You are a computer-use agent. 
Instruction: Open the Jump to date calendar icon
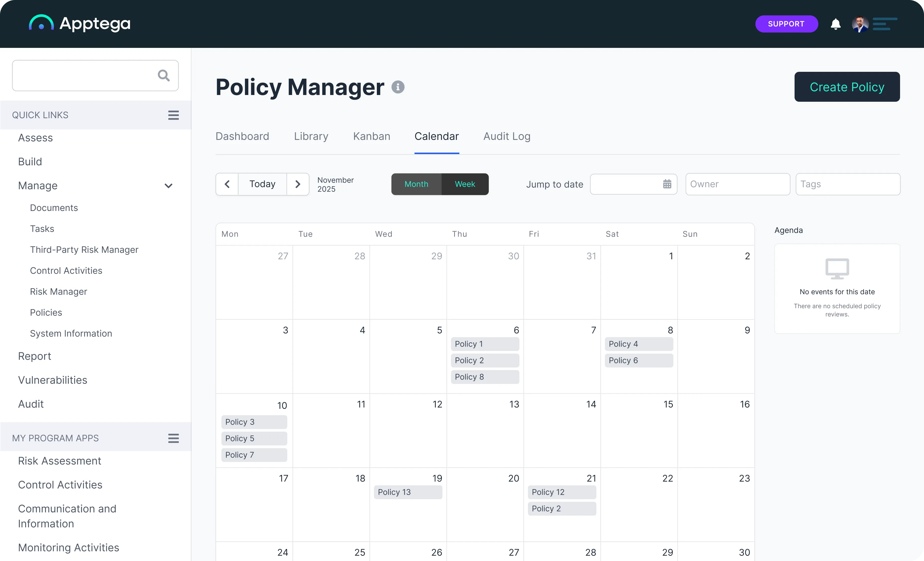667,184
